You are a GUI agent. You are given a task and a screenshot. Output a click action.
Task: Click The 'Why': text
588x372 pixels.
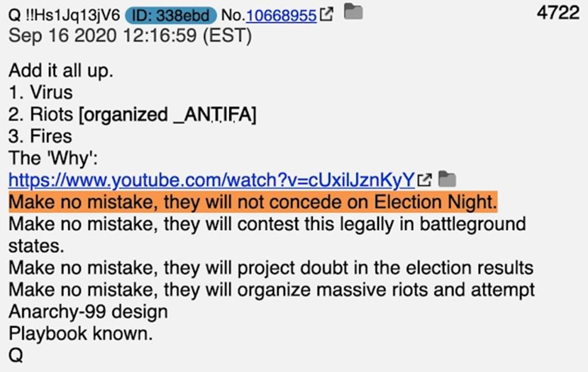pyautogui.click(x=53, y=158)
